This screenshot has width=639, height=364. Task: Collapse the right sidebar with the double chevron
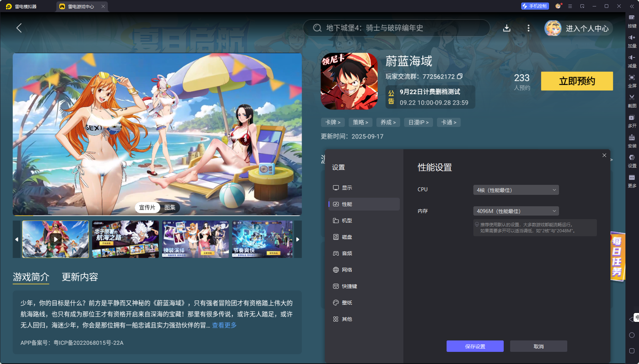[632, 6]
